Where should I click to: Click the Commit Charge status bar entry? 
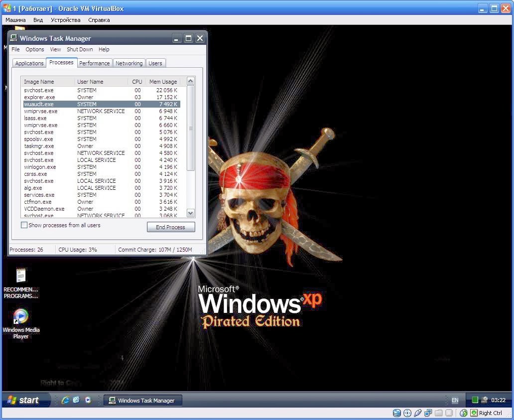coord(155,250)
